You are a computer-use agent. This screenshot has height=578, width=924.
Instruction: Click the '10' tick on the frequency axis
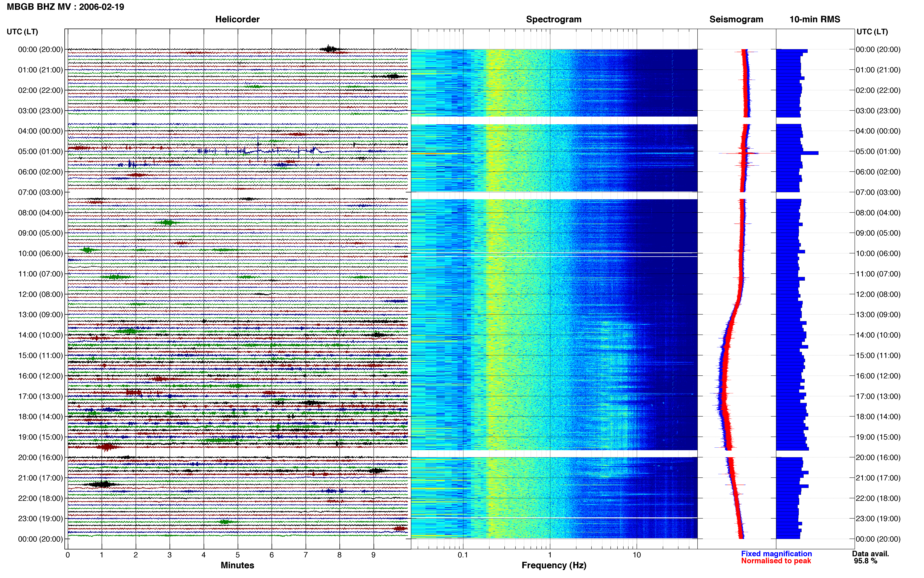tap(637, 555)
